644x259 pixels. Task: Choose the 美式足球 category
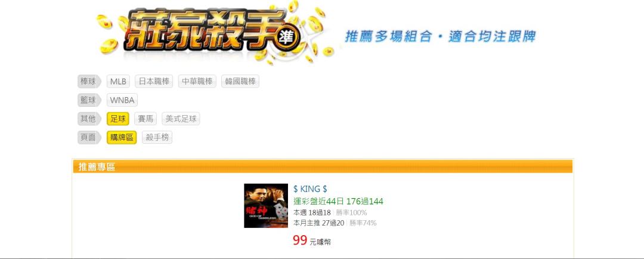click(181, 119)
